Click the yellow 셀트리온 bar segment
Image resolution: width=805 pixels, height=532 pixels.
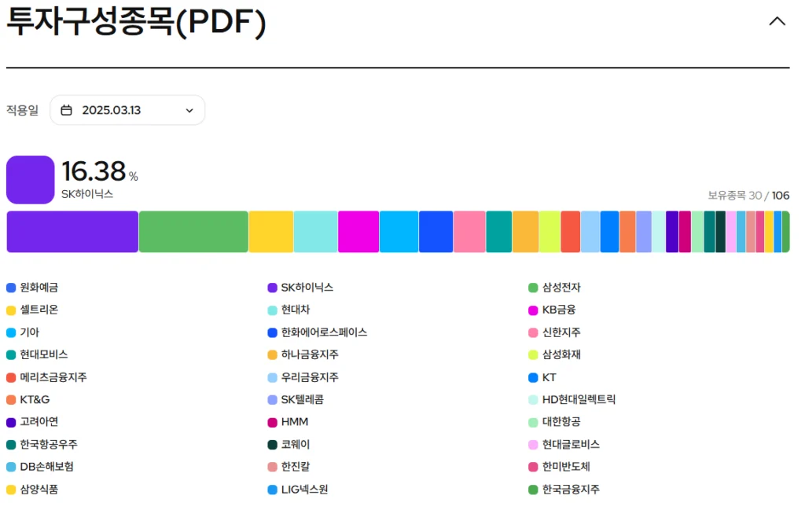coord(271,232)
